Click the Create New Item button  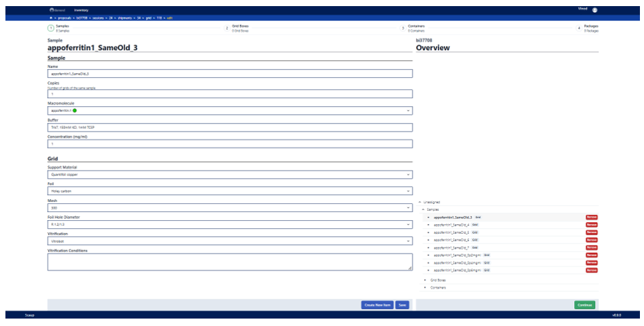click(377, 305)
